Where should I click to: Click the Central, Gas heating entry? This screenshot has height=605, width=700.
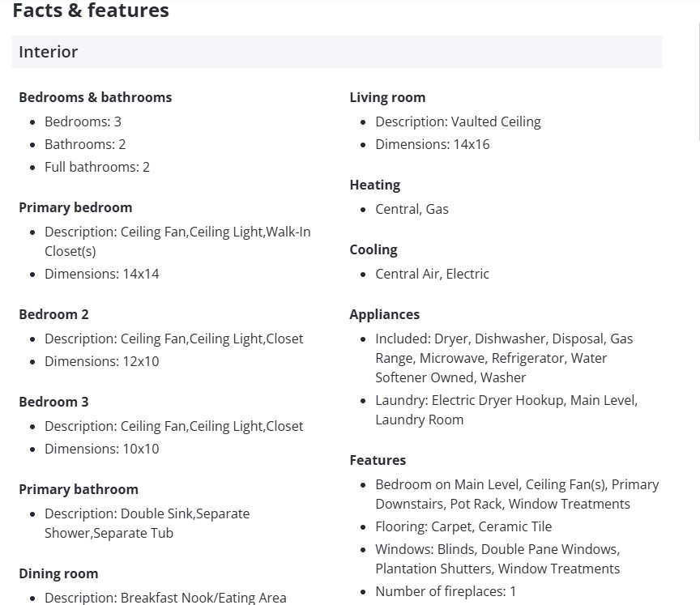click(x=412, y=209)
